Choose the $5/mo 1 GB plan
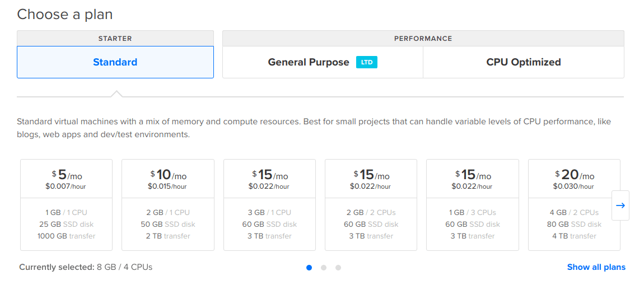The image size is (644, 285). click(66, 205)
